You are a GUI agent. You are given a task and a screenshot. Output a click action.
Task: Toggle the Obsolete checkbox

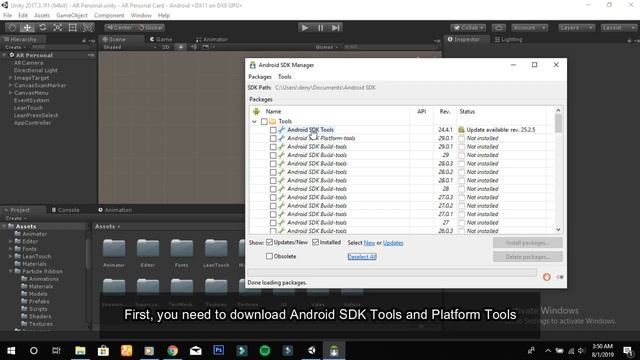[x=269, y=256]
